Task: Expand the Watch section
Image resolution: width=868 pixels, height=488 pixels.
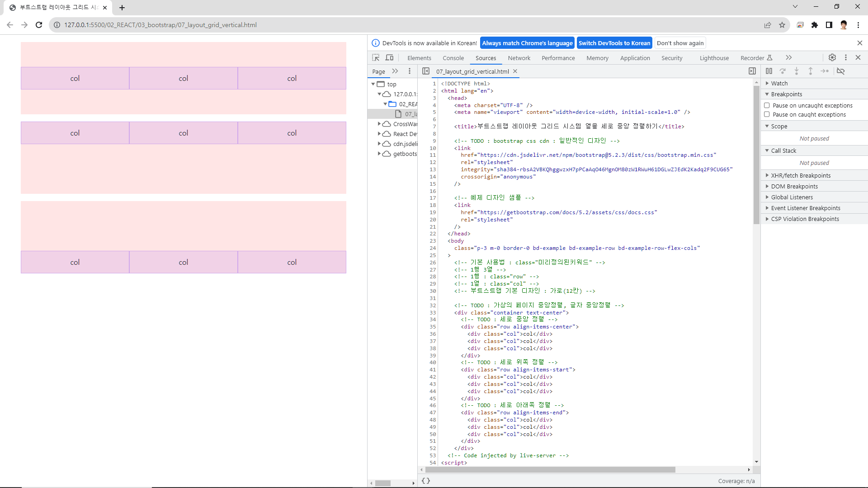Action: tap(779, 83)
